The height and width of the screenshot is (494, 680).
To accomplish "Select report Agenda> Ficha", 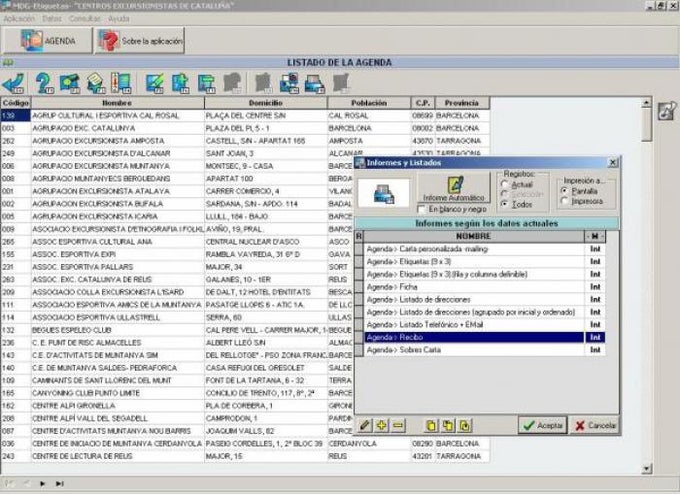I will tap(474, 287).
